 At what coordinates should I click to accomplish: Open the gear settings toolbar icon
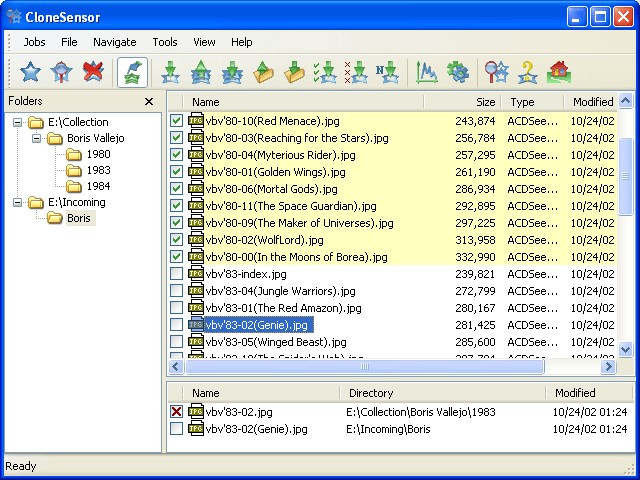coord(458,72)
